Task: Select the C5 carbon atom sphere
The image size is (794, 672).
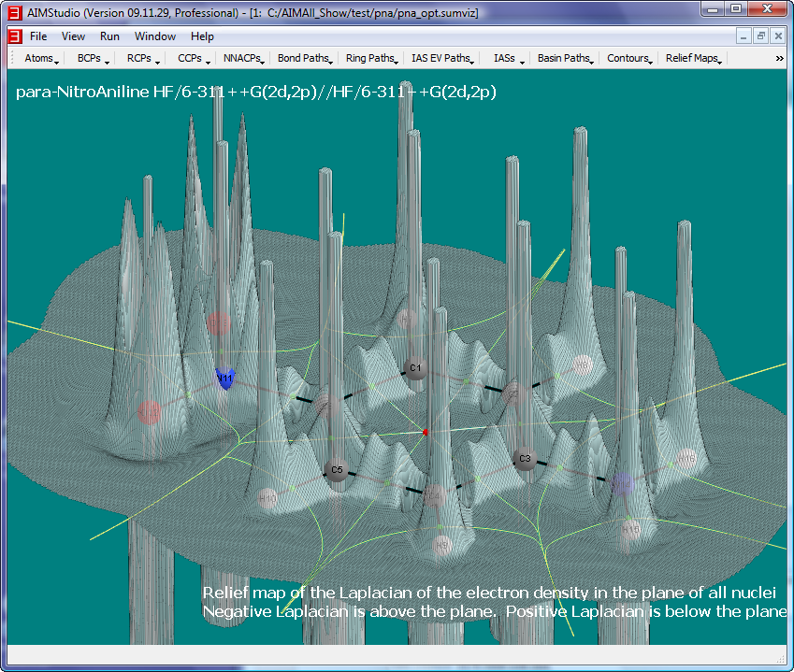Action: coord(336,471)
